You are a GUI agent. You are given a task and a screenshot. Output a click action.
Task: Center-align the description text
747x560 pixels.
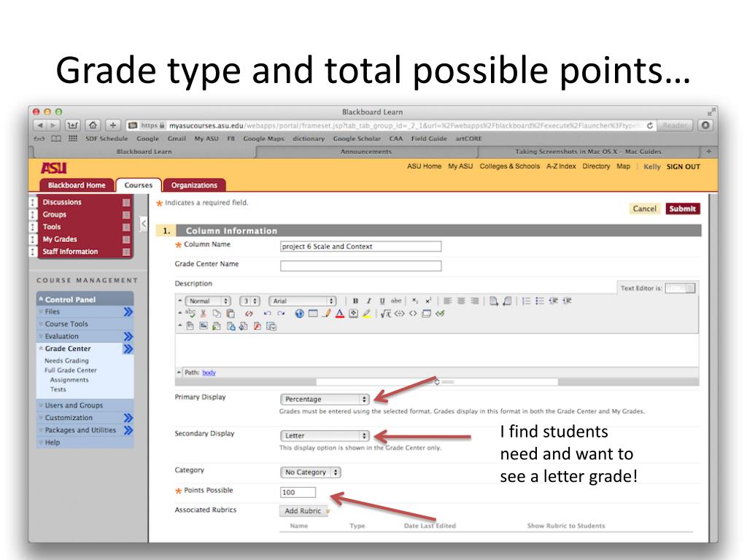pyautogui.click(x=461, y=301)
